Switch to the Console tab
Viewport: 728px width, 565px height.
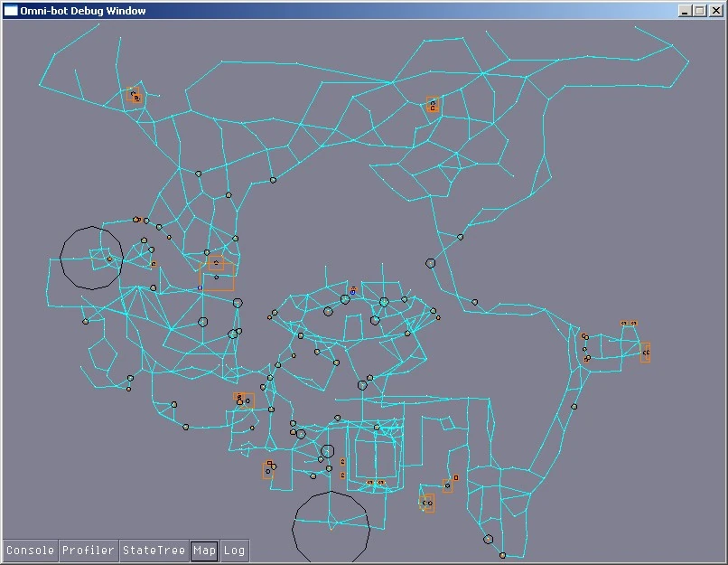pos(29,550)
